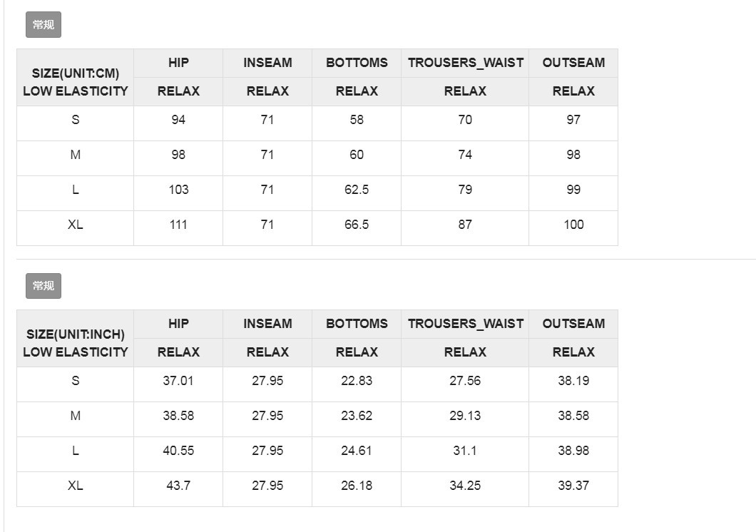Select outseam value 100 in the CM table
Viewport: 756px width, 532px height.
(x=573, y=225)
